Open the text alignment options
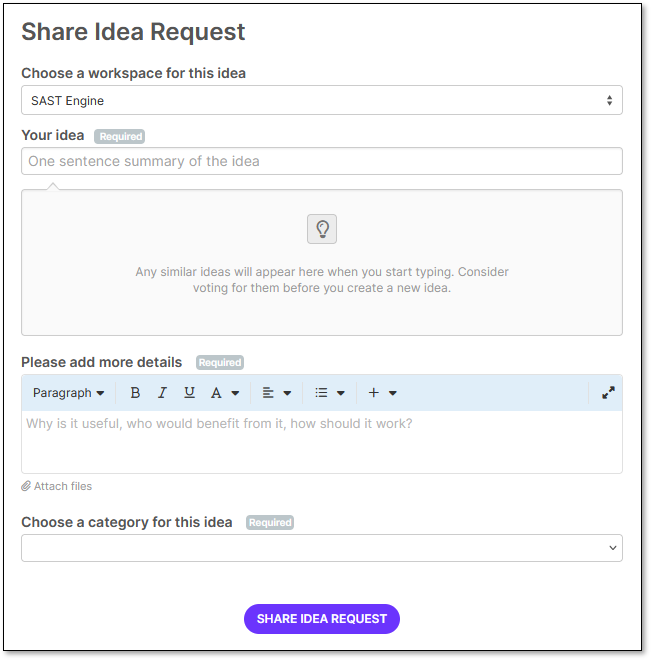This screenshot has width=651, height=660. click(276, 393)
